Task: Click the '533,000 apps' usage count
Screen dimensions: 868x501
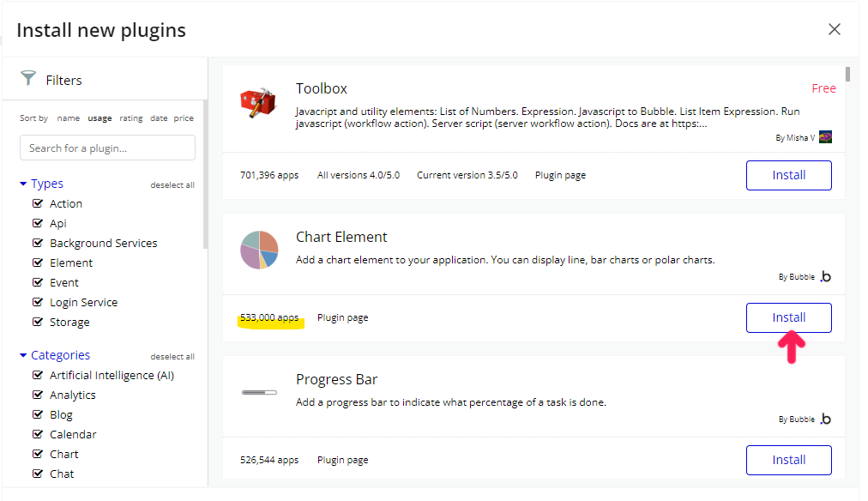Action: pyautogui.click(x=269, y=317)
